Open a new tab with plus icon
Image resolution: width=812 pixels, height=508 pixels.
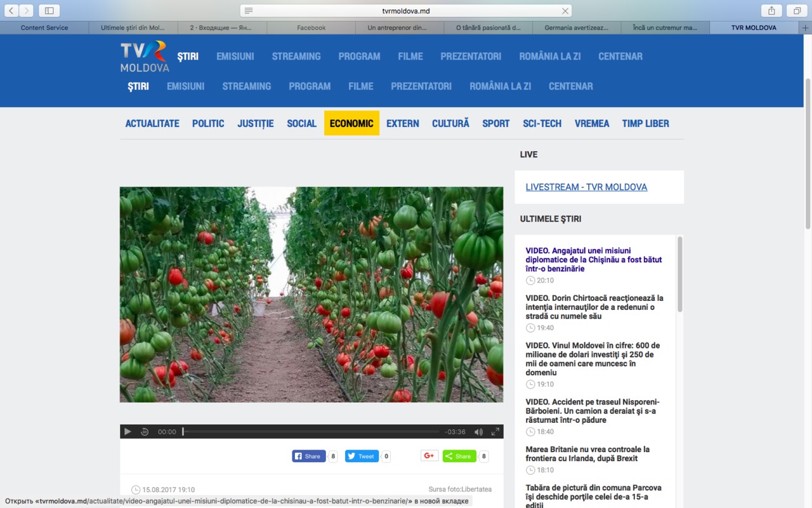pyautogui.click(x=806, y=28)
